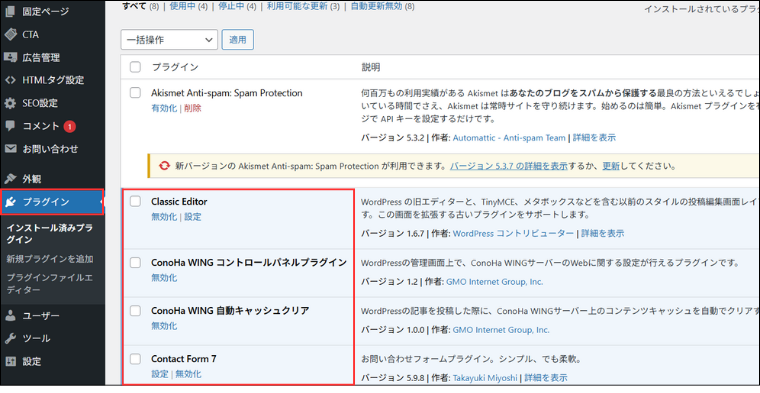Click 無効化 for Classic Editor
This screenshot has height=393, width=760.
click(164, 217)
